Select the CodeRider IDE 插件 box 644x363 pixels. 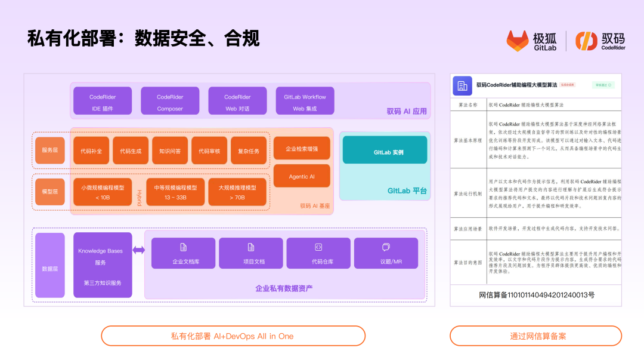[103, 101]
